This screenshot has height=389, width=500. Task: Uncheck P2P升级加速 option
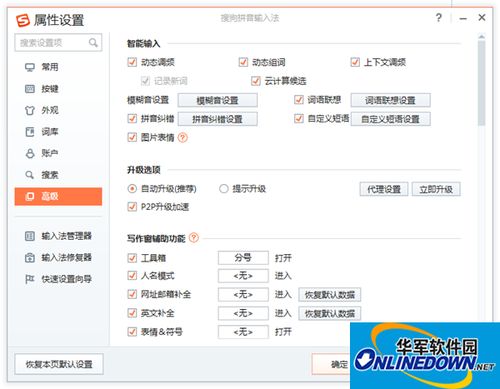[132, 207]
